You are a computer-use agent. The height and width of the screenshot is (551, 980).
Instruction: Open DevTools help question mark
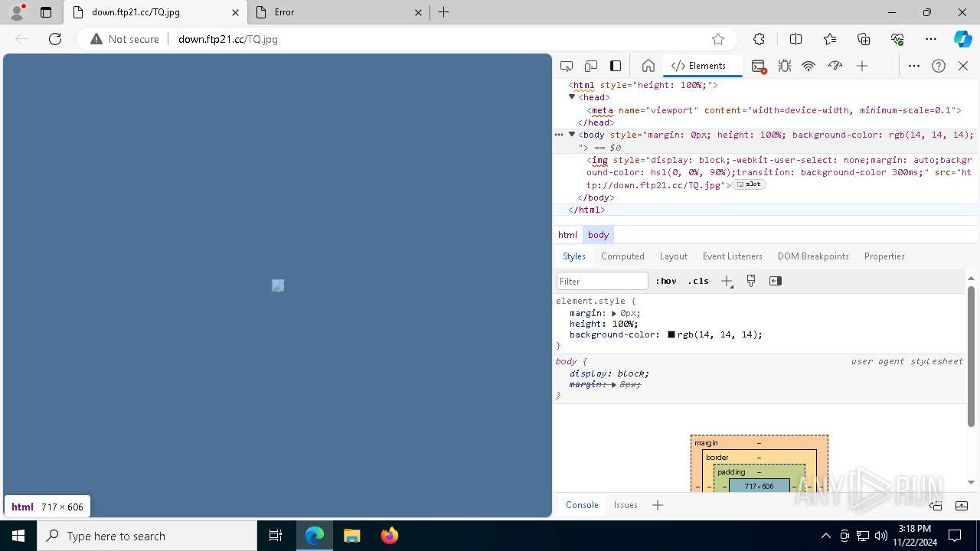(939, 66)
